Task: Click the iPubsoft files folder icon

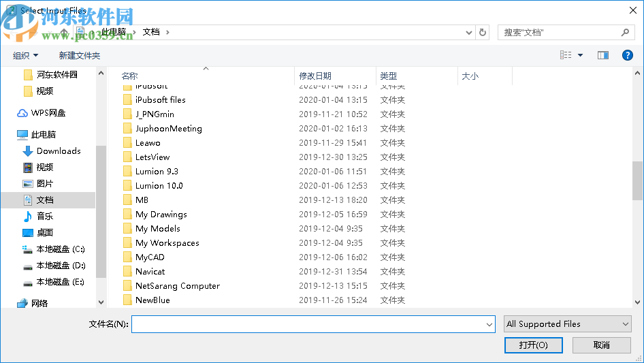Action: [128, 100]
